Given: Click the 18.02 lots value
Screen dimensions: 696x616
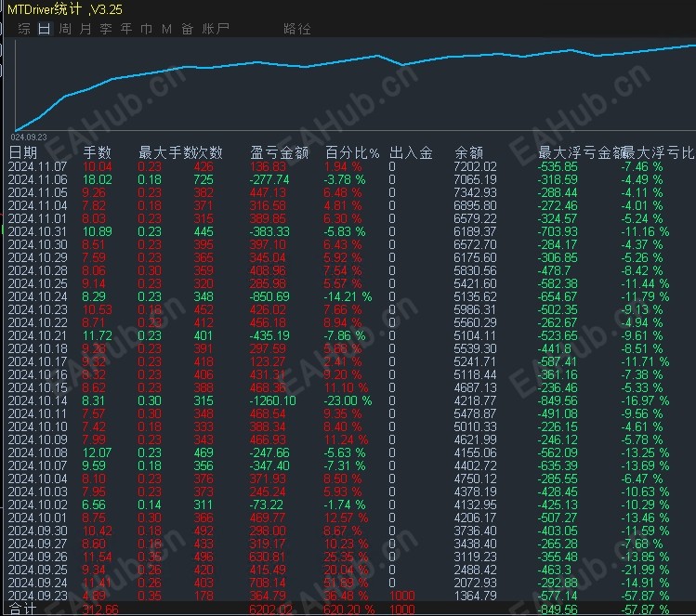Looking at the screenshot, I should [x=98, y=179].
